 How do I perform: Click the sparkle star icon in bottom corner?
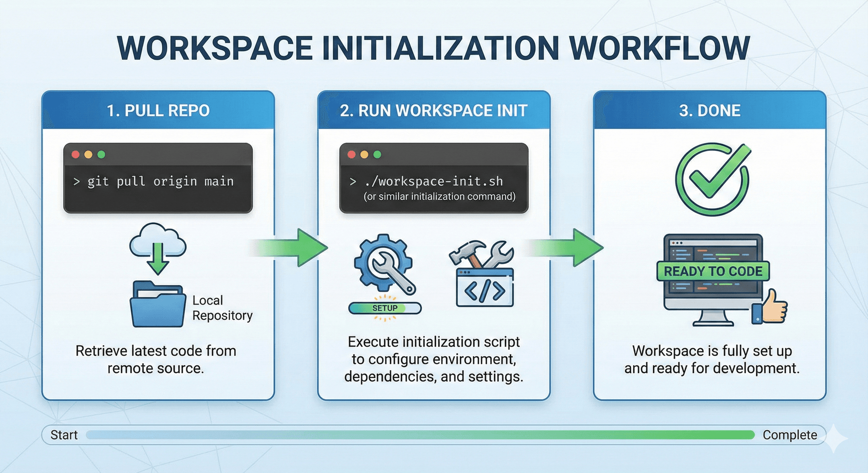(x=835, y=437)
